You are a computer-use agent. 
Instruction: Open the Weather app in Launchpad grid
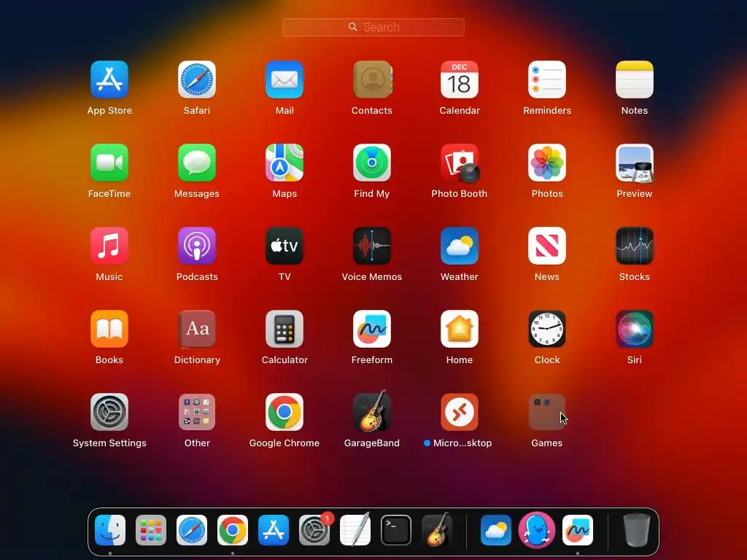pos(460,246)
